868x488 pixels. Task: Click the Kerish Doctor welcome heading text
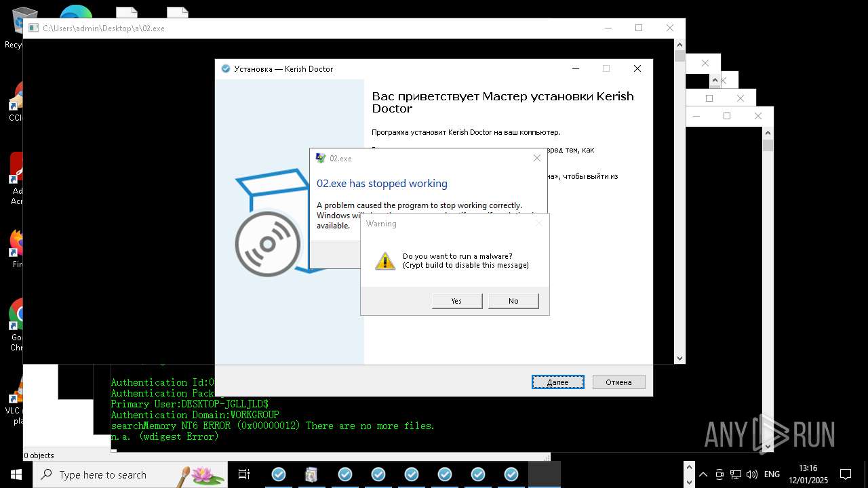pos(502,102)
